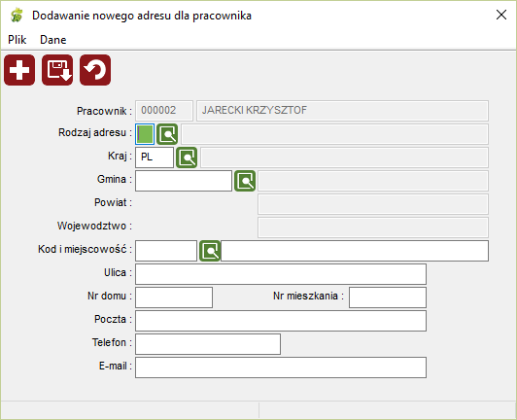Click the Ulica street input field

(x=281, y=274)
